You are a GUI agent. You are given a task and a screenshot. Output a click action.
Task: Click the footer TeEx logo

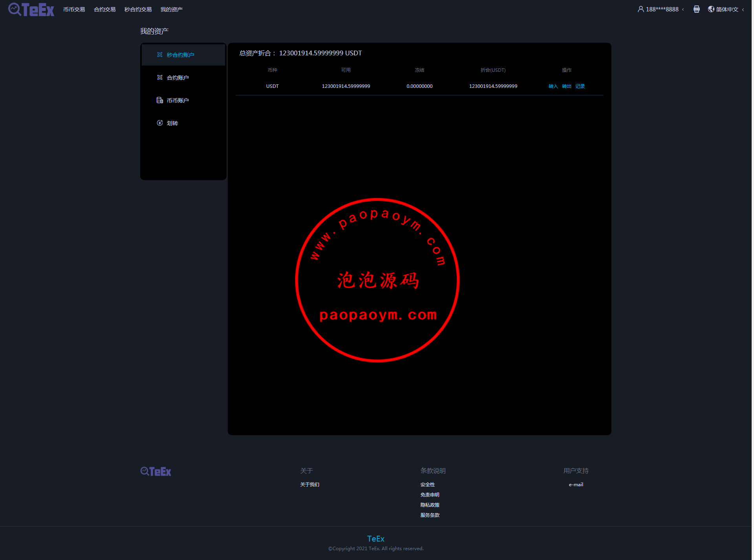(156, 471)
